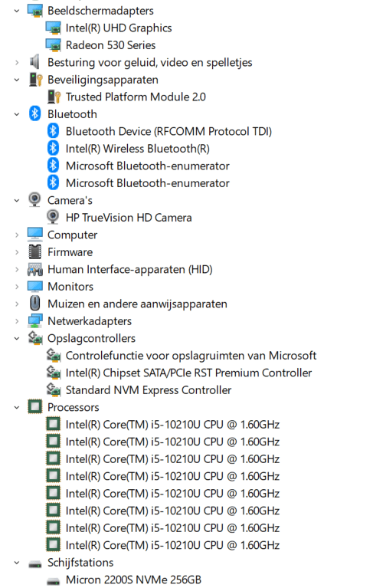This screenshot has height=588, width=373.
Task: Click the Standard NVM Express Controller icon
Action: coord(54,390)
